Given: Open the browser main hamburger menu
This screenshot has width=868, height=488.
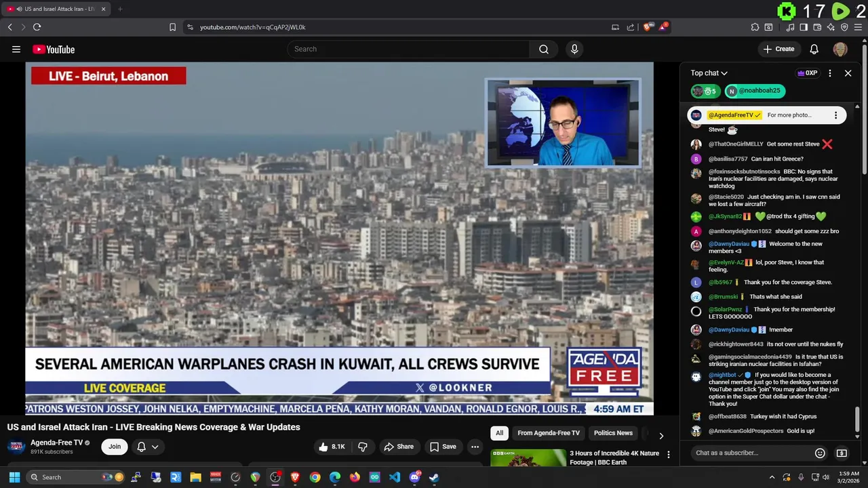Looking at the screenshot, I should (x=859, y=27).
